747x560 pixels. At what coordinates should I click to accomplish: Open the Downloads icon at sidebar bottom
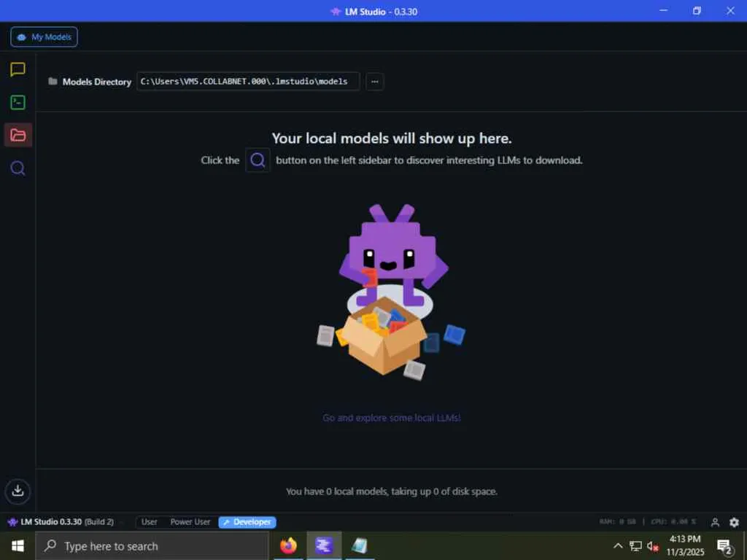18,491
